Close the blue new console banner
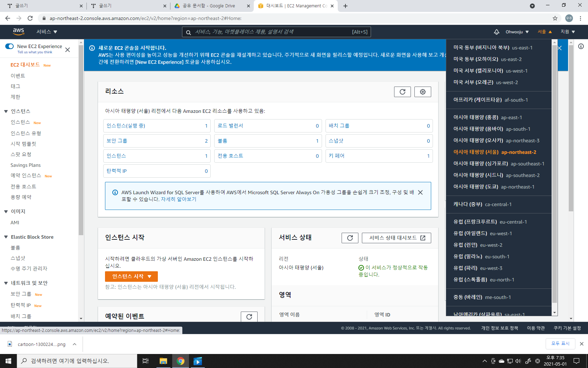The image size is (588, 368). click(x=560, y=48)
